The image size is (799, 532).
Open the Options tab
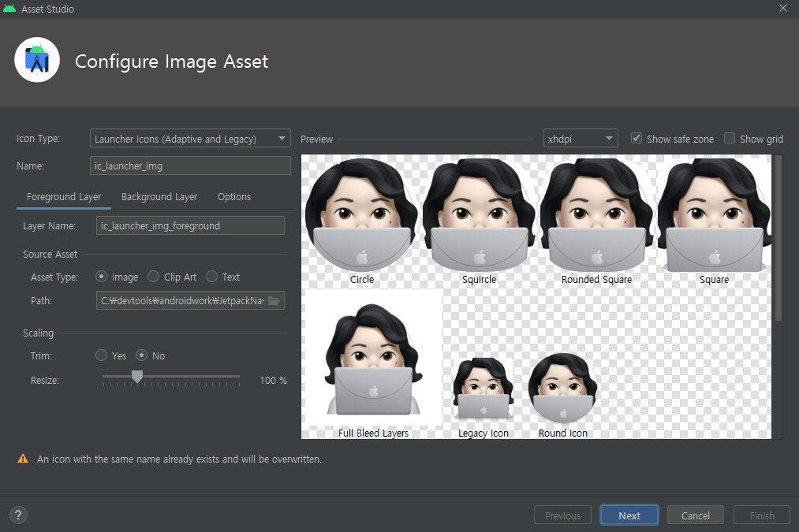click(234, 197)
